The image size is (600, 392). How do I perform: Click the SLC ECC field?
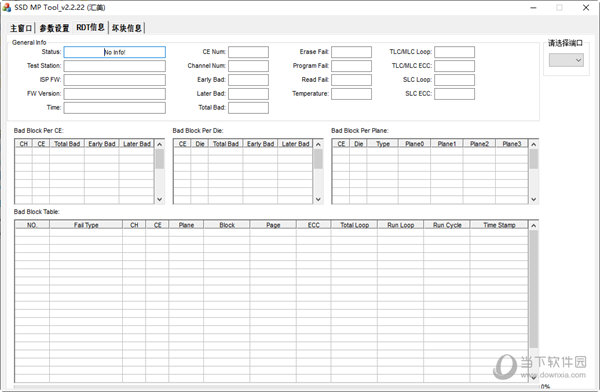[x=454, y=94]
